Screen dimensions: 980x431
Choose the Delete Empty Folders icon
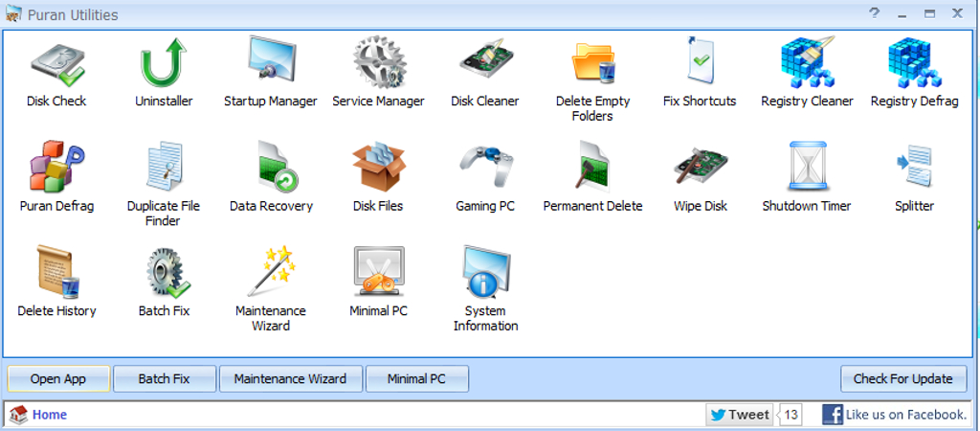pyautogui.click(x=592, y=62)
